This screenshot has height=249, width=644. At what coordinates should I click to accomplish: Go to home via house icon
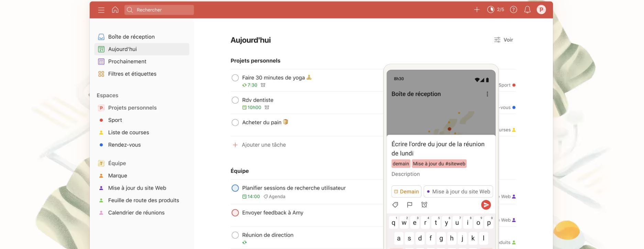pyautogui.click(x=115, y=10)
